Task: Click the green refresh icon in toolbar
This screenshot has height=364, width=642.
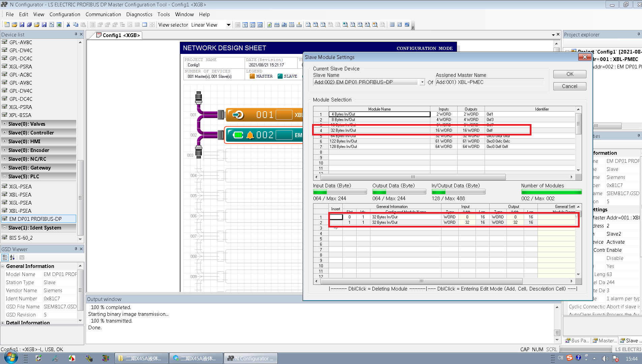Action: click(x=269, y=25)
